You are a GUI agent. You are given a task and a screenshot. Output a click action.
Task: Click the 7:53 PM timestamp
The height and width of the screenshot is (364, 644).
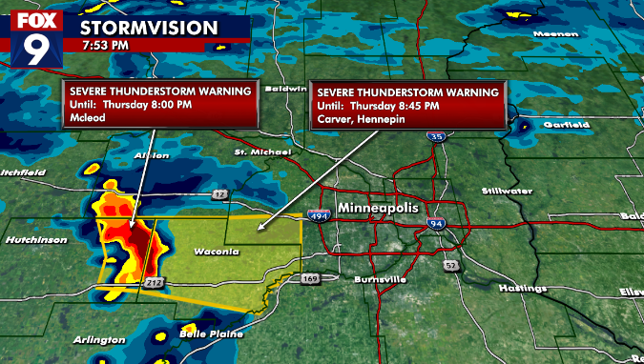tap(106, 46)
